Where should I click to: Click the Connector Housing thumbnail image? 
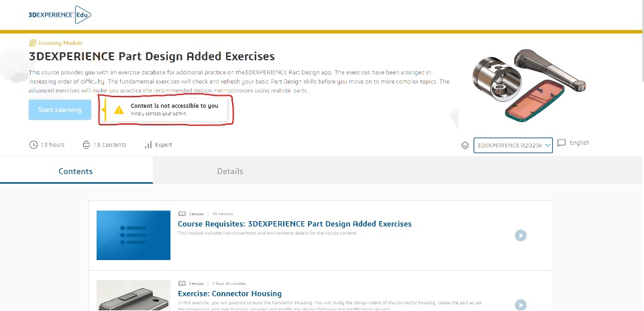(133, 296)
